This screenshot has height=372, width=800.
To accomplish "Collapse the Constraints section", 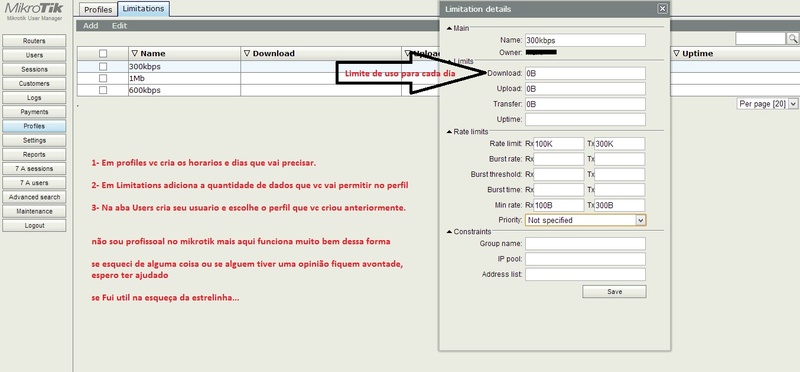I will 449,232.
